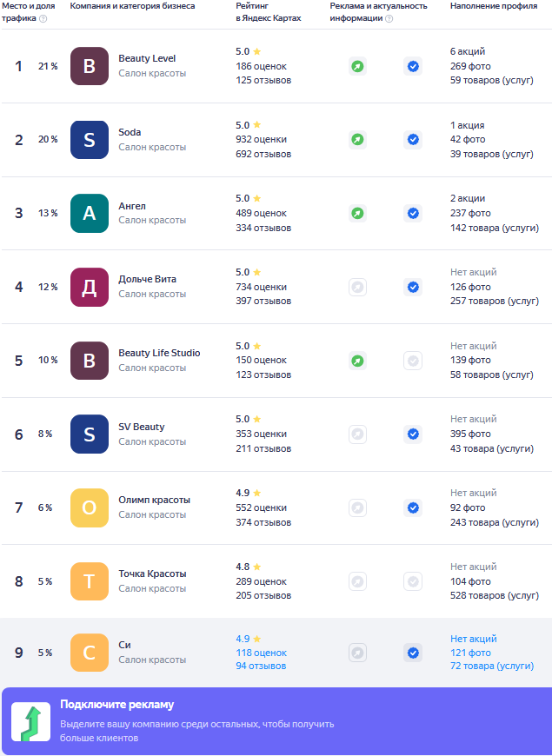The height and width of the screenshot is (756, 552).
Task: Click the company name 'Точка Красоты'
Action: (152, 574)
